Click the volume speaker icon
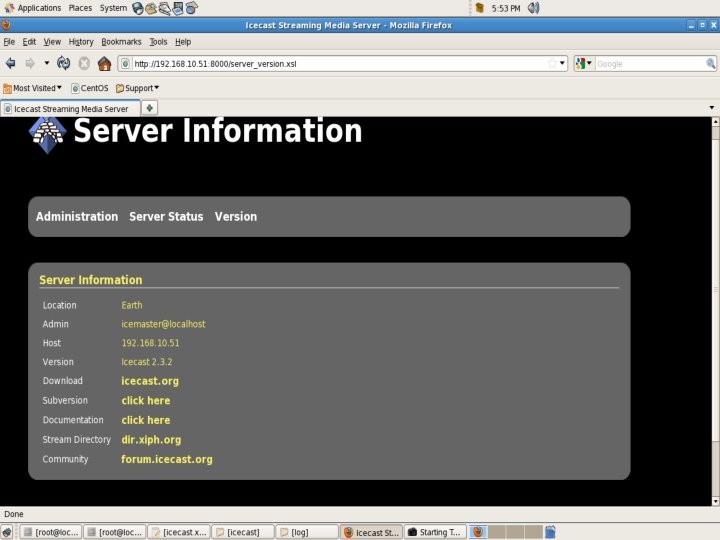The width and height of the screenshot is (720, 540). [x=533, y=8]
